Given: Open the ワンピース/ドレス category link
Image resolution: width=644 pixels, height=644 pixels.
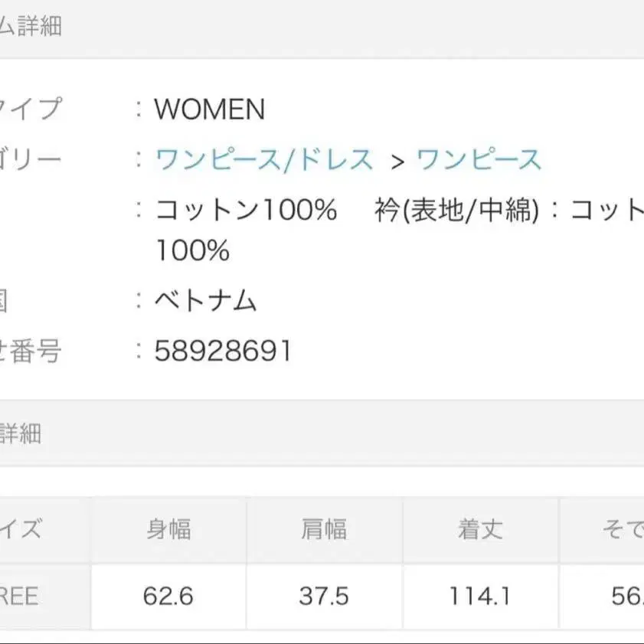Looking at the screenshot, I should [264, 160].
